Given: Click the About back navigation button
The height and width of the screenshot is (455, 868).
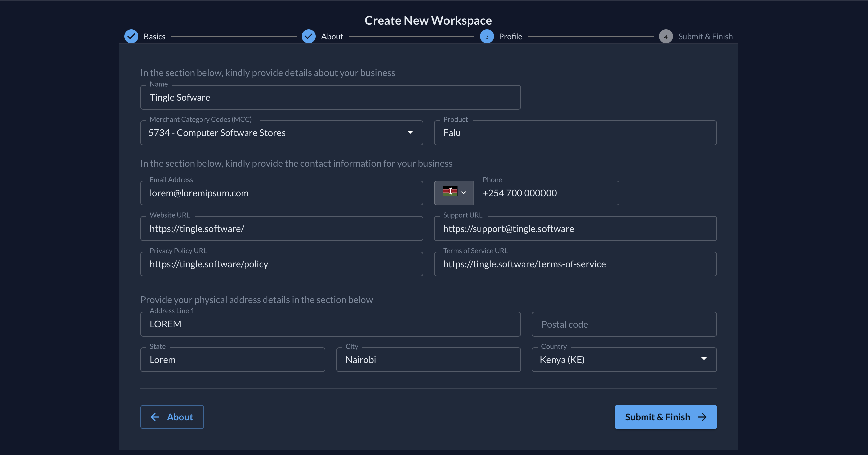Looking at the screenshot, I should (172, 417).
